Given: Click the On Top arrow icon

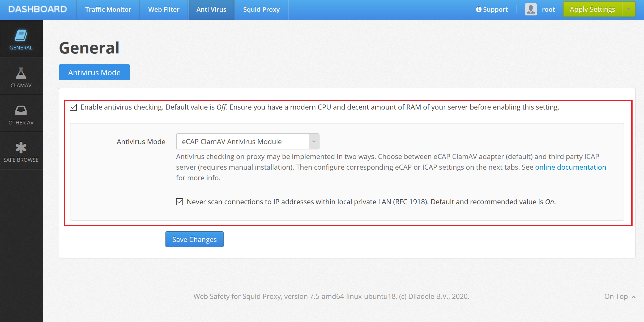Looking at the screenshot, I should pos(634,297).
